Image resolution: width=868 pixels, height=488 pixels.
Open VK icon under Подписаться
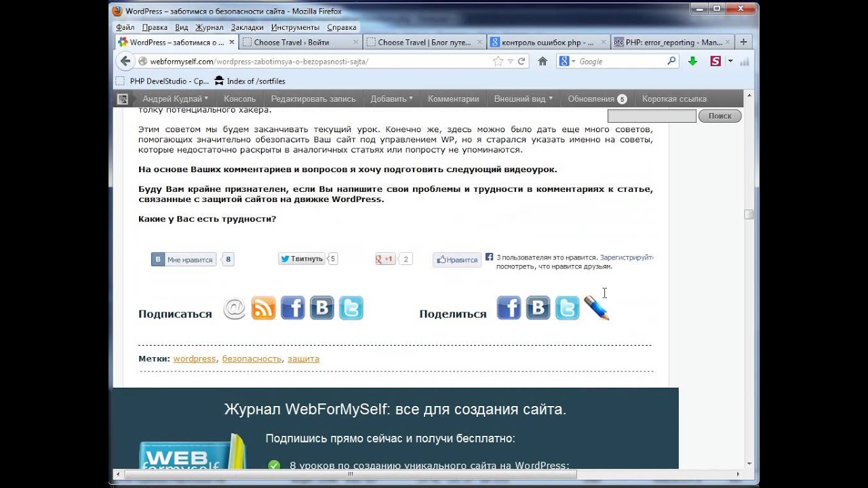pos(322,308)
